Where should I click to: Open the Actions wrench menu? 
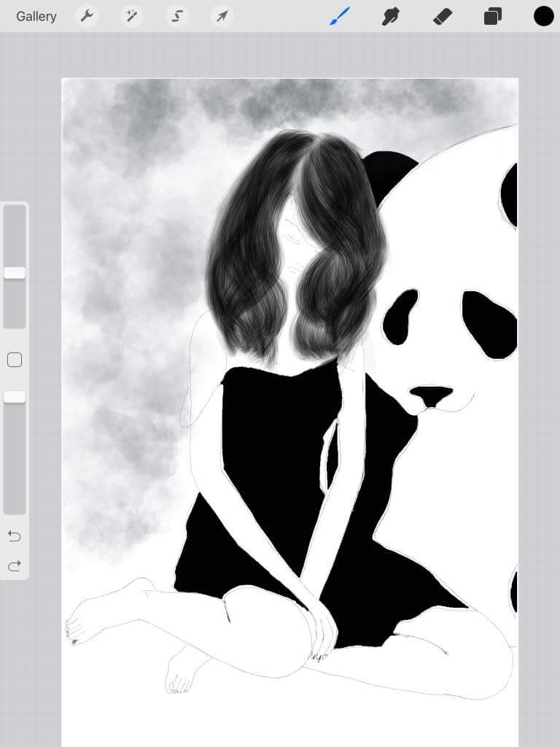[x=87, y=16]
